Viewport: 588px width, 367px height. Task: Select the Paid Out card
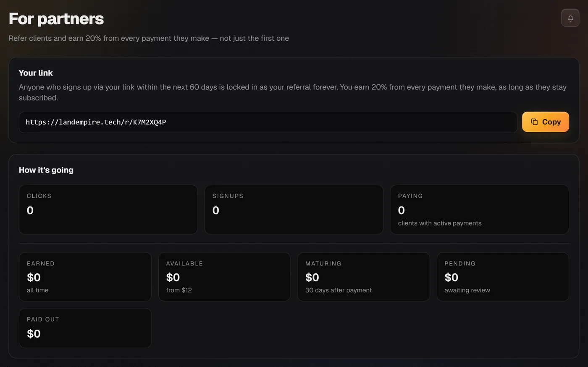[x=85, y=328]
